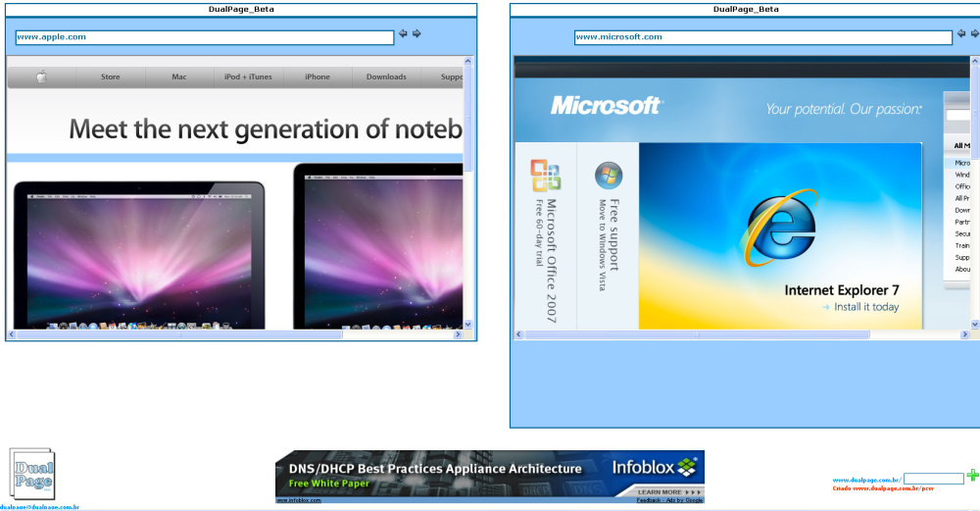The image size is (980, 511).
Task: Click the empty dualpage.com.br page name field
Action: [x=934, y=479]
